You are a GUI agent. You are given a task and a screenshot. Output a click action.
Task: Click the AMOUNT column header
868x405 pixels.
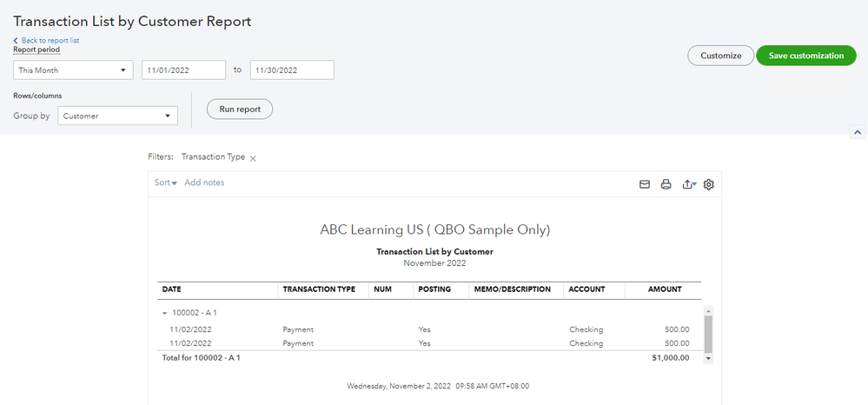click(x=664, y=289)
